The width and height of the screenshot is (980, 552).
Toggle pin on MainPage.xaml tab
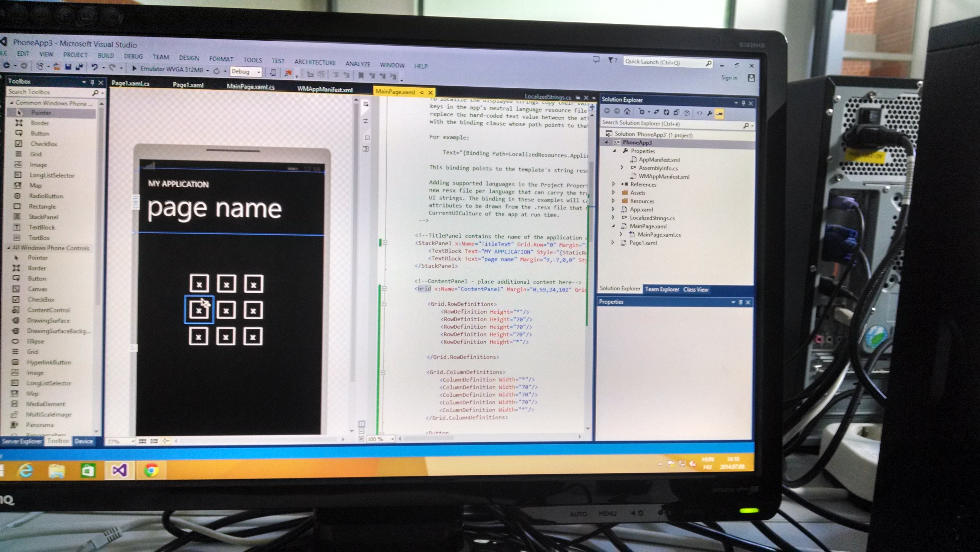[421, 93]
